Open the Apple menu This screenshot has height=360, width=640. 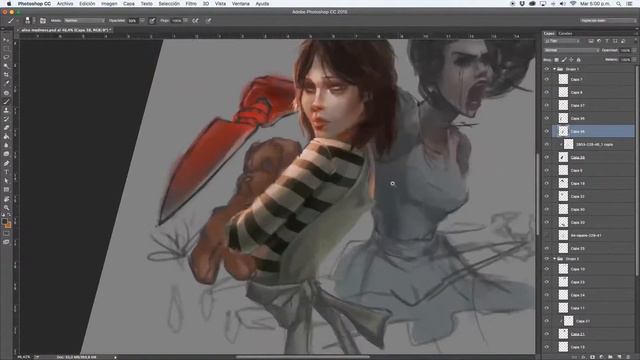pyautogui.click(x=9, y=4)
